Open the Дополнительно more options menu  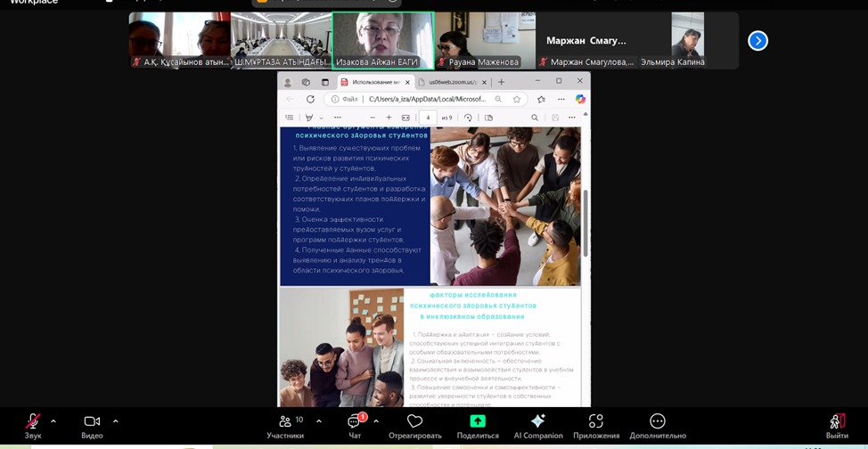[x=657, y=424]
